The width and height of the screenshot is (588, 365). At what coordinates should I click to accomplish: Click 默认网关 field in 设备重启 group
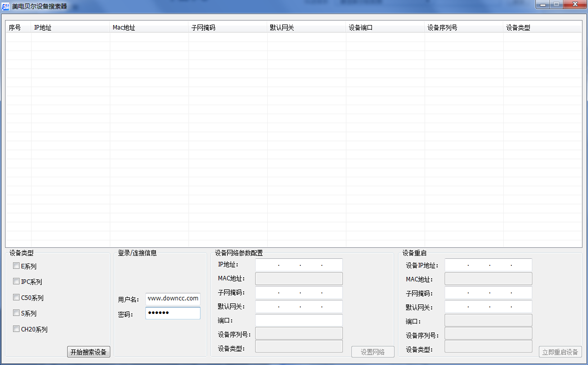tap(488, 306)
